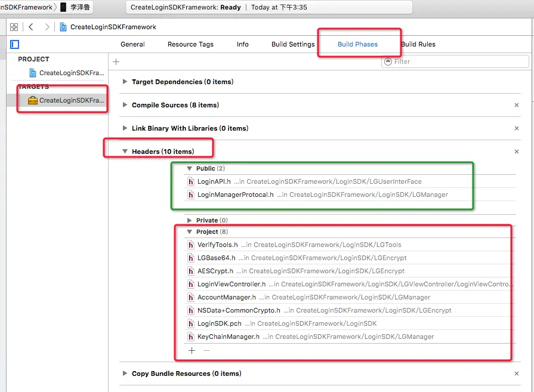Add a header with the plus button

(x=192, y=350)
